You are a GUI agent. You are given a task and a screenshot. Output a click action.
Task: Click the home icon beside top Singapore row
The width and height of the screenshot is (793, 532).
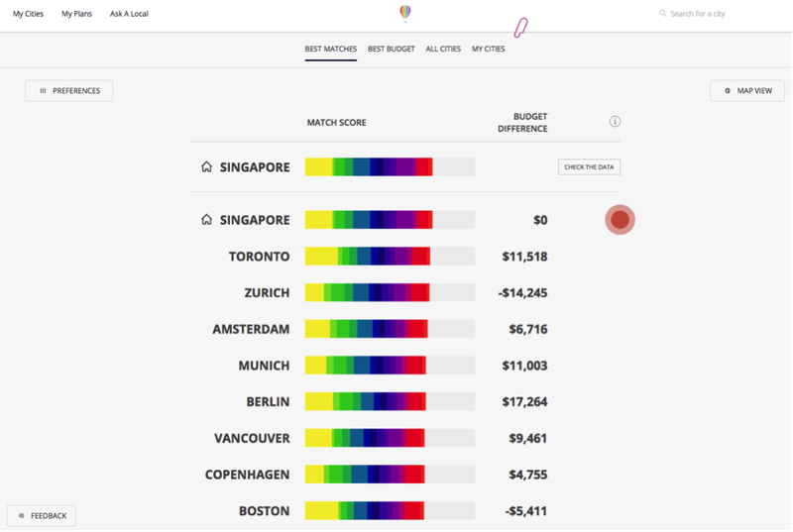206,166
